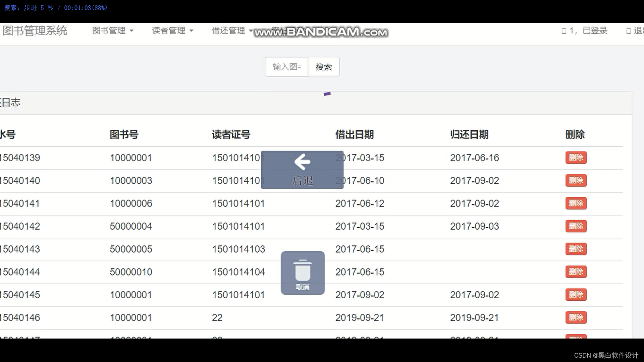The width and height of the screenshot is (644, 362).
Task: Click book number 50000004
Action: coord(131,226)
